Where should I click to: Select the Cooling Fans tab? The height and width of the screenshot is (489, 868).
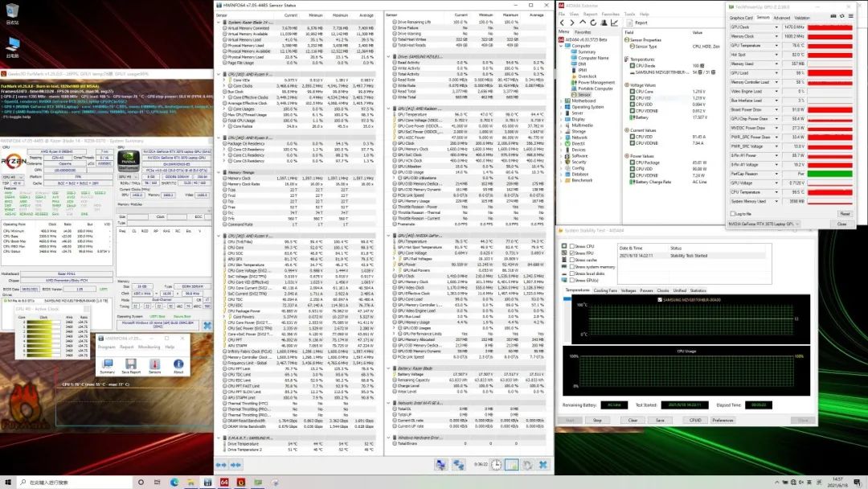[605, 290]
